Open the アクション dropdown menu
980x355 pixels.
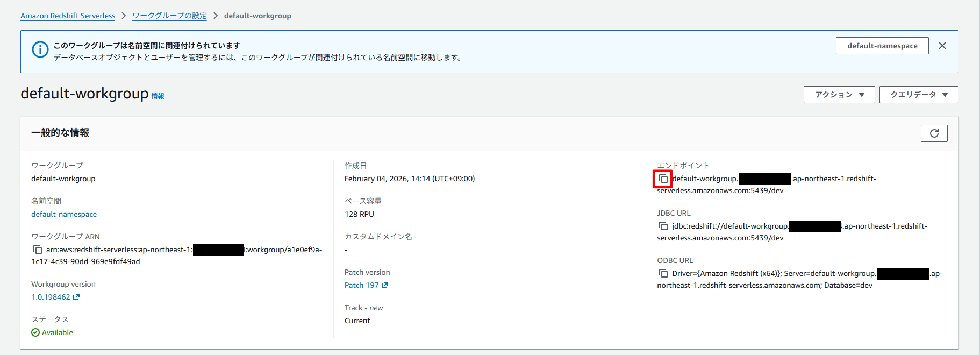[839, 95]
